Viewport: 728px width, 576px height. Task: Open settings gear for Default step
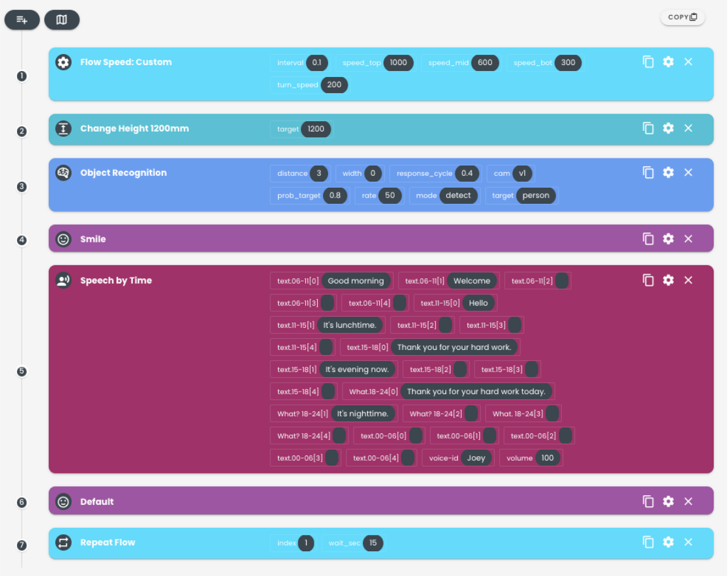(x=668, y=501)
